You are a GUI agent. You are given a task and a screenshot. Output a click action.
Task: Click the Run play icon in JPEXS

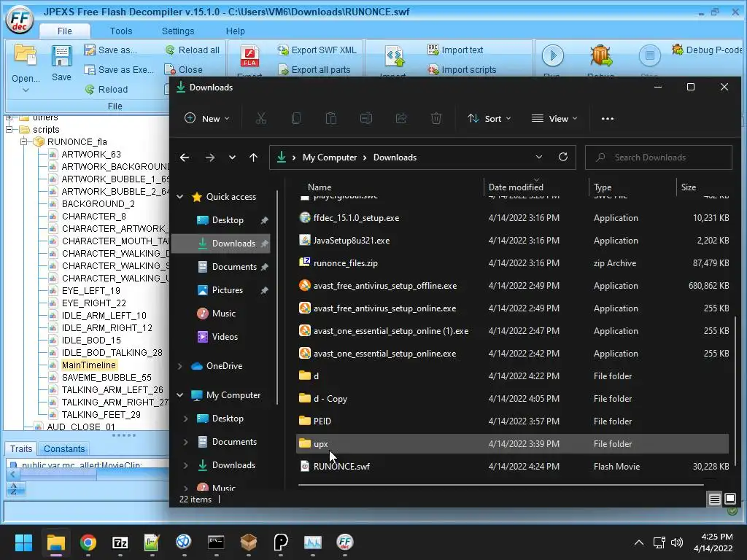tap(553, 55)
